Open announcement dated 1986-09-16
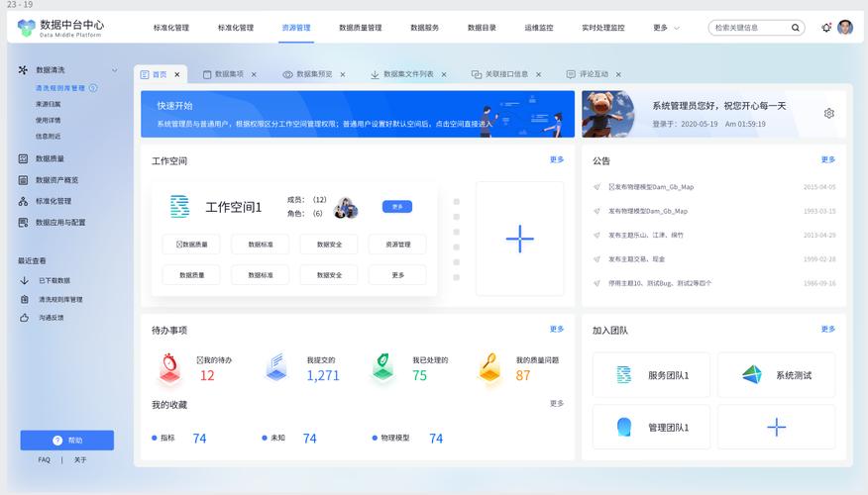 coord(714,283)
